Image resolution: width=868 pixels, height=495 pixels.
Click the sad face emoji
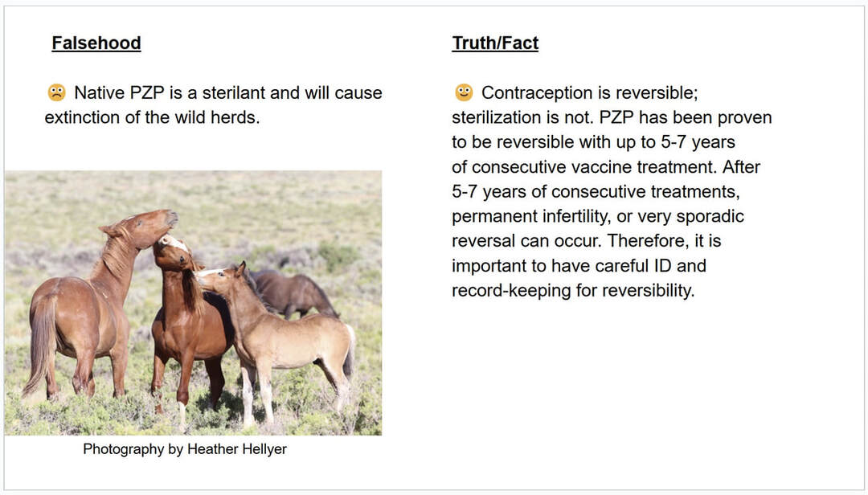point(56,92)
